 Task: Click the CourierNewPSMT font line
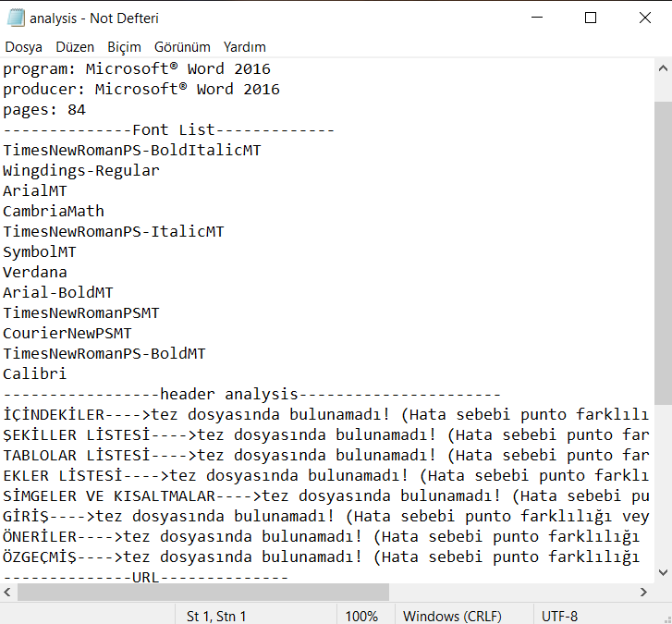click(67, 334)
